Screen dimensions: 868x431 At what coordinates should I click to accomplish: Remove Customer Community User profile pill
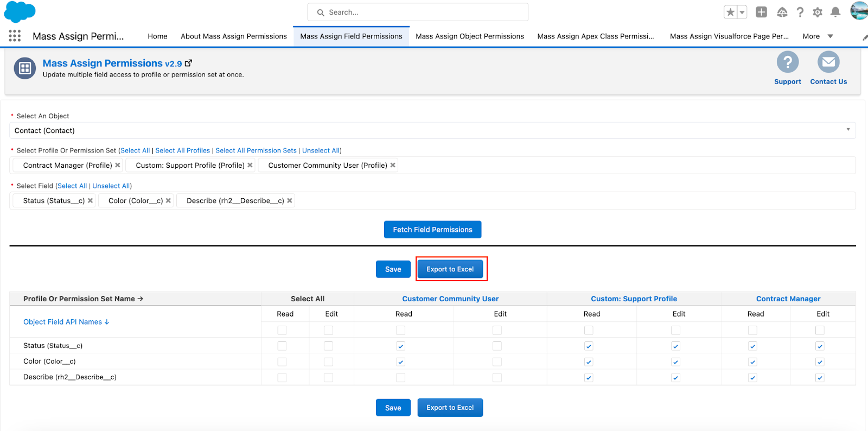click(x=393, y=165)
